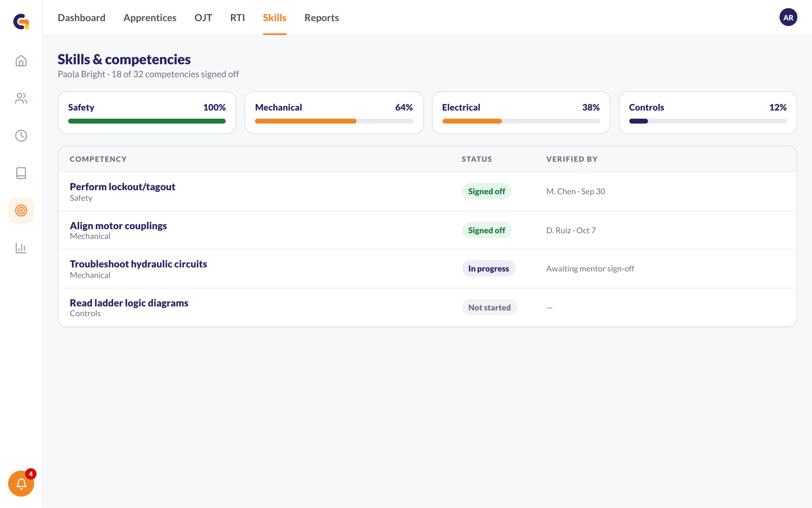Switch to the Apprentices tab
This screenshot has width=812, height=508.
[150, 17]
